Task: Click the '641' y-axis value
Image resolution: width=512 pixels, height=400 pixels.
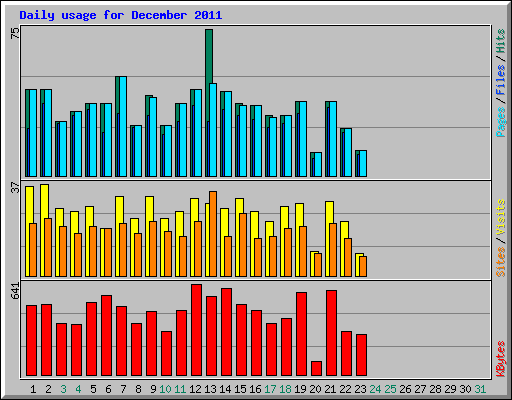Action: click(x=15, y=291)
